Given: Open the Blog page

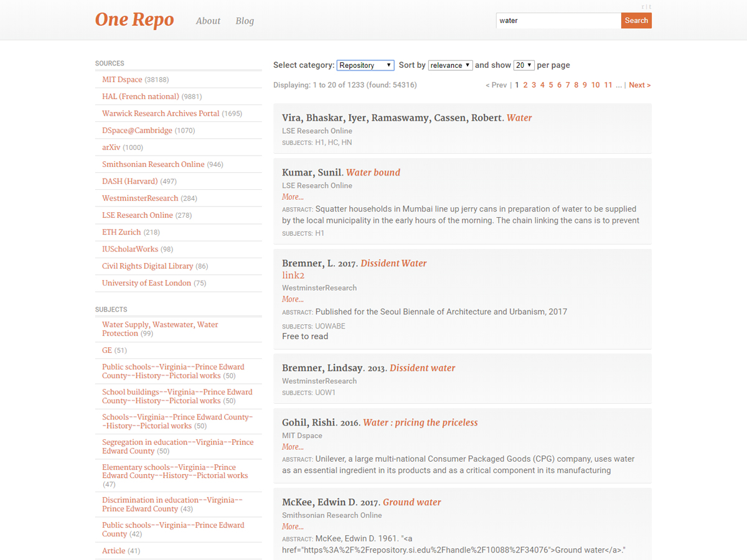Looking at the screenshot, I should (x=245, y=21).
